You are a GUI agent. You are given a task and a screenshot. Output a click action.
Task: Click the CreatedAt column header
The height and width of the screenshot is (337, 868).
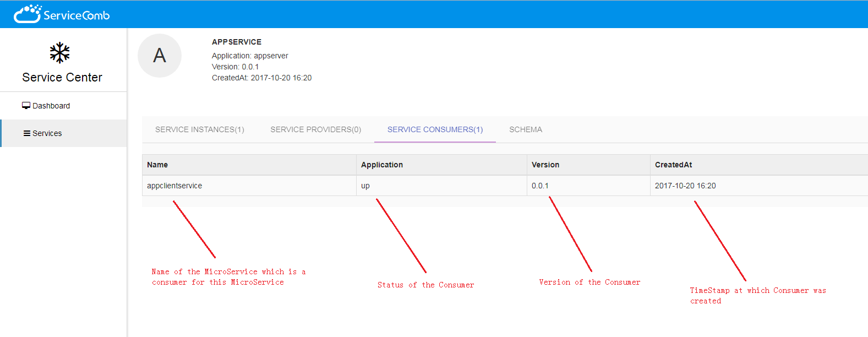click(x=673, y=165)
